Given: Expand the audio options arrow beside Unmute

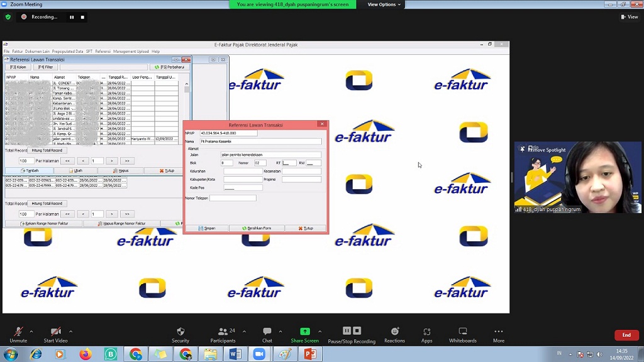Looking at the screenshot, I should (x=31, y=332).
